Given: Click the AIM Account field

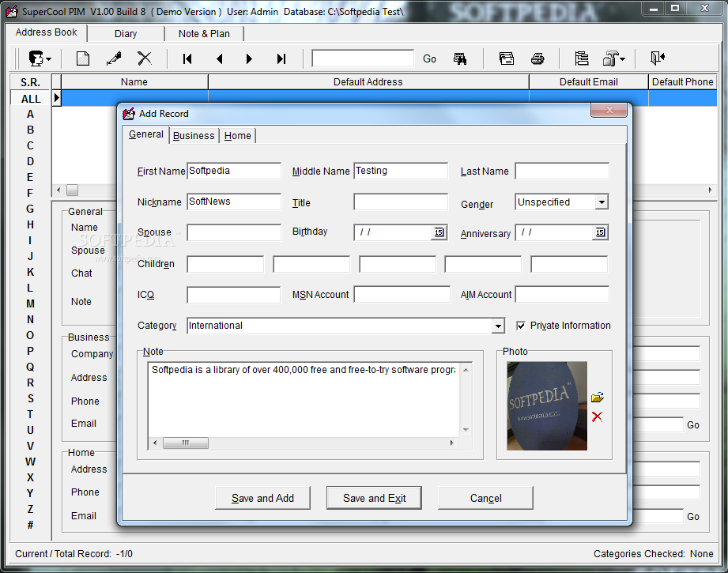Looking at the screenshot, I should (x=562, y=294).
